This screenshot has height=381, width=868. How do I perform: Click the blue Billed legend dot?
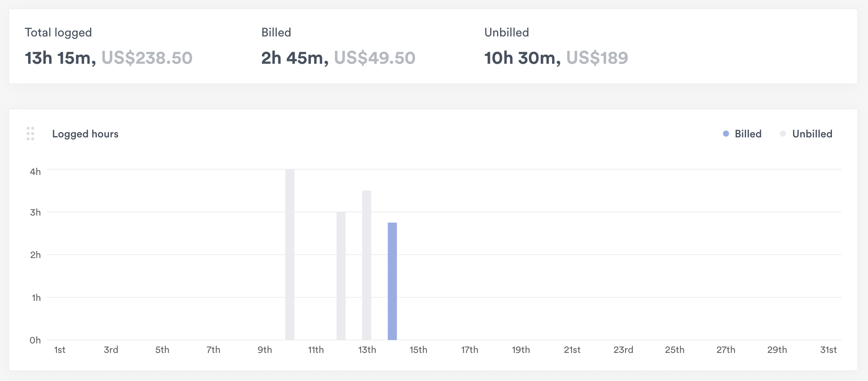coord(726,134)
